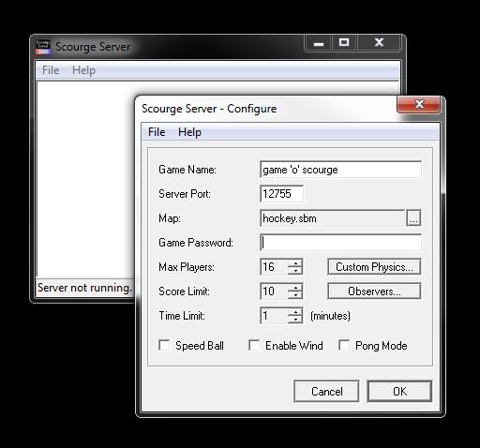Raise Score Limit using up arrow
This screenshot has height=448, width=480.
(x=294, y=288)
